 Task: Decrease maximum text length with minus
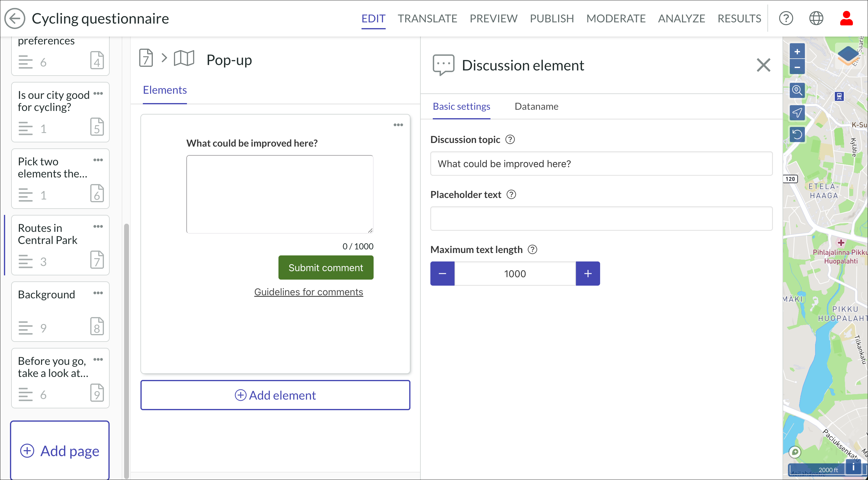(442, 274)
